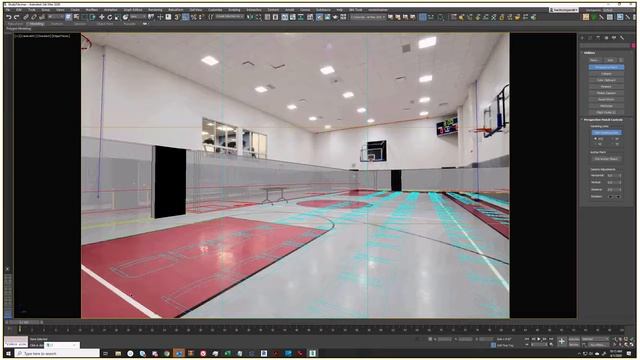The height and width of the screenshot is (360, 640).
Task: Open the Motion command panel tab
Action: click(606, 38)
